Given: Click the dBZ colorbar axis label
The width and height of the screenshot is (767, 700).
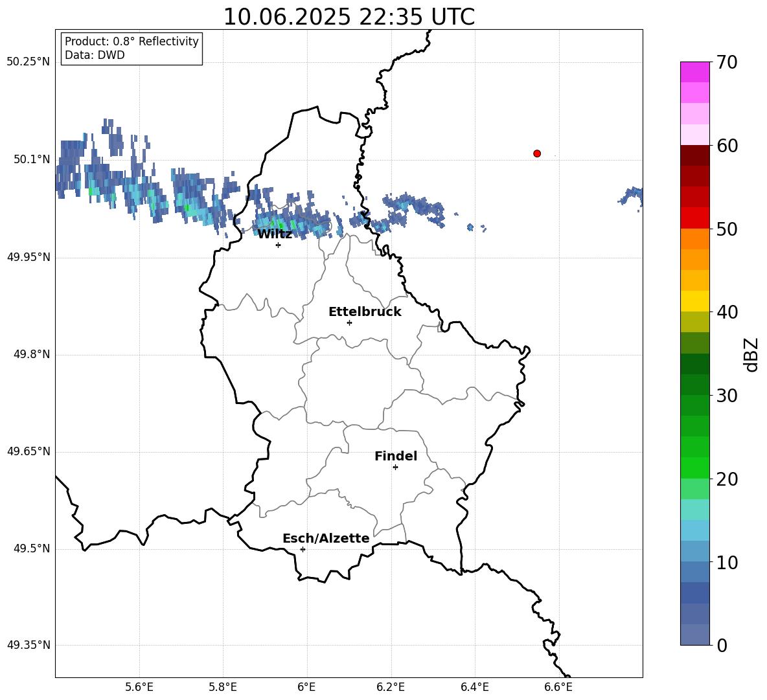Looking at the screenshot, I should click(751, 354).
